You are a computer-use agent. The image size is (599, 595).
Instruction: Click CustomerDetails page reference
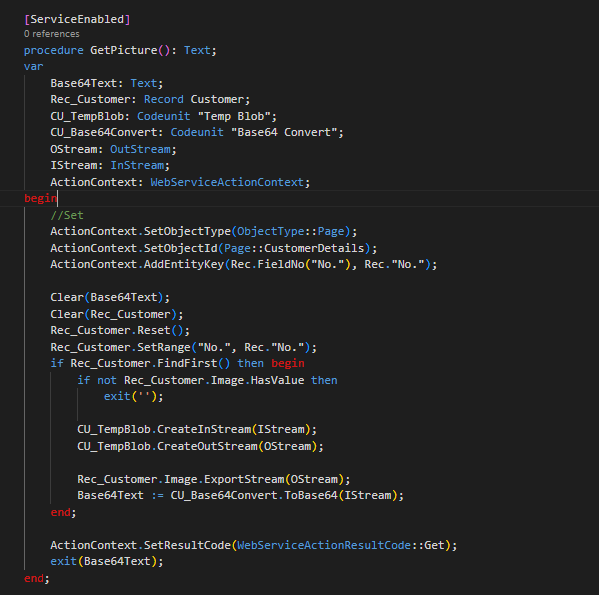click(314, 248)
